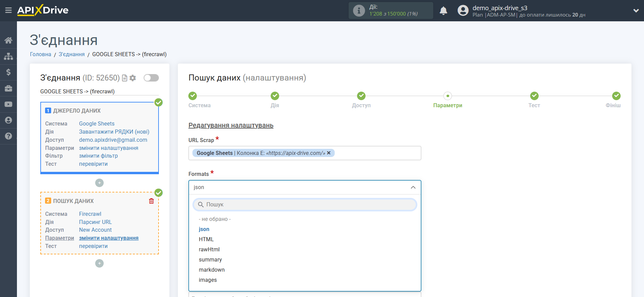The width and height of the screenshot is (644, 297).
Task: Open the Google Sheets system link
Action: 97,124
